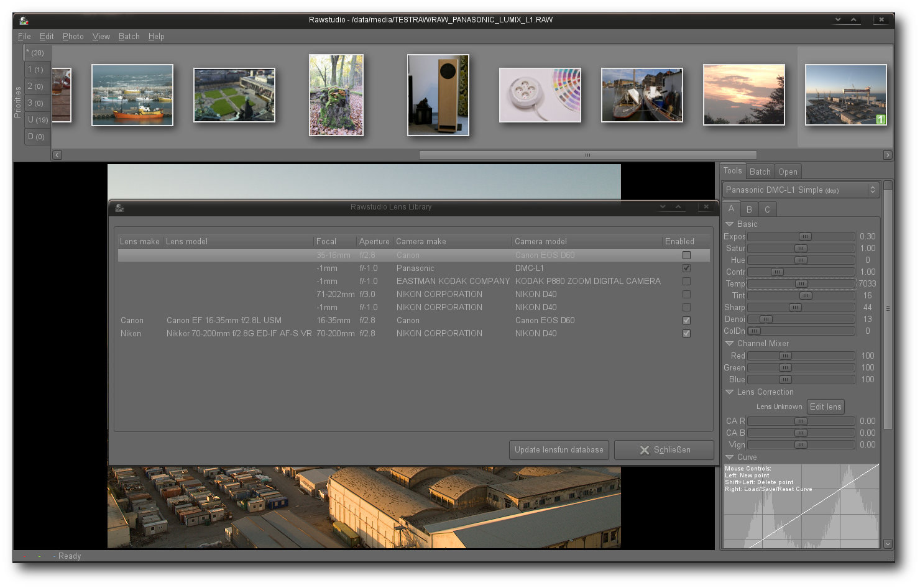Collapse the Lens Correction section

point(730,392)
